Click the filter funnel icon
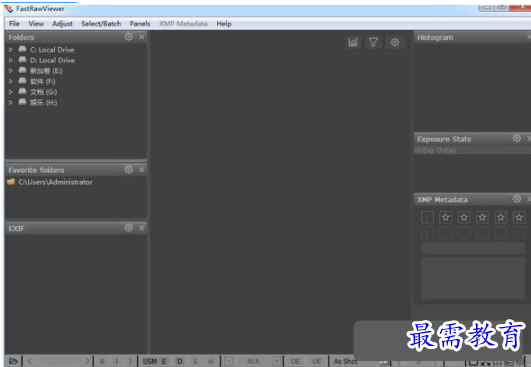The image size is (531, 367). [x=373, y=42]
